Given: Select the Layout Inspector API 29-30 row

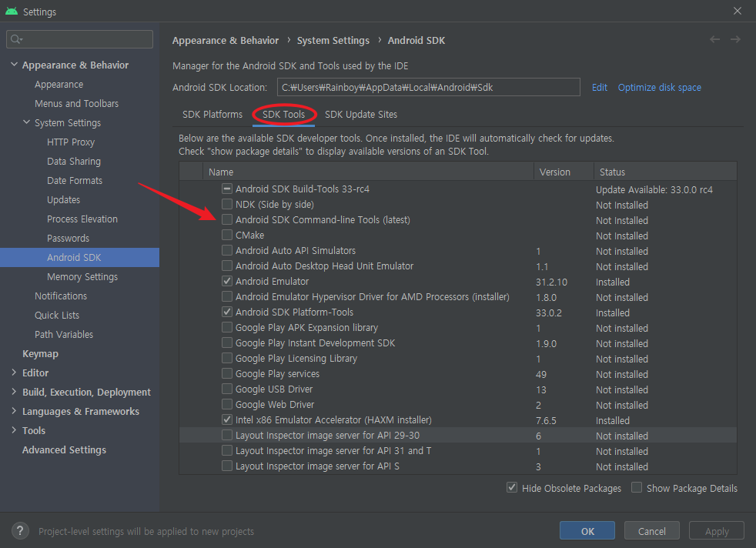Looking at the screenshot, I should [x=457, y=435].
